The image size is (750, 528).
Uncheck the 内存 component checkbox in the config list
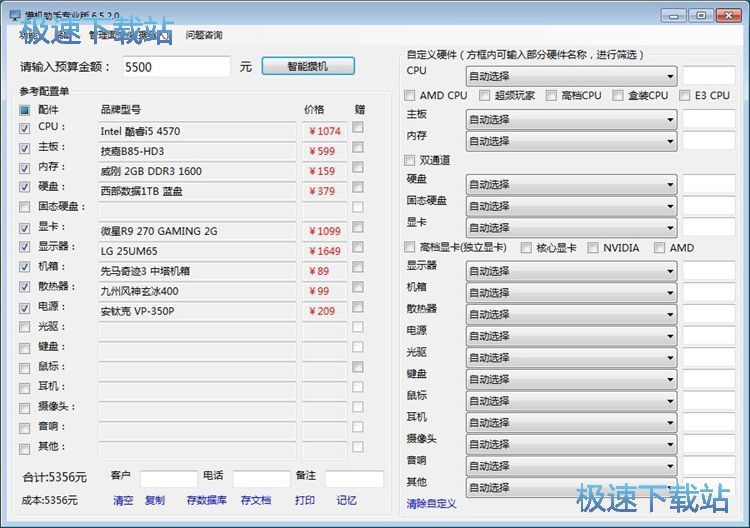24,168
